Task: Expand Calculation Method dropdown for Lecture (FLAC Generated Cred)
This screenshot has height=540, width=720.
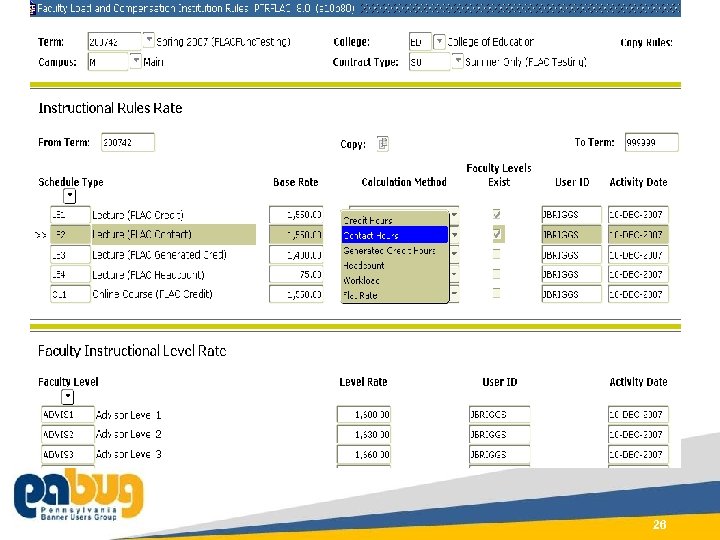Action: coord(454,254)
